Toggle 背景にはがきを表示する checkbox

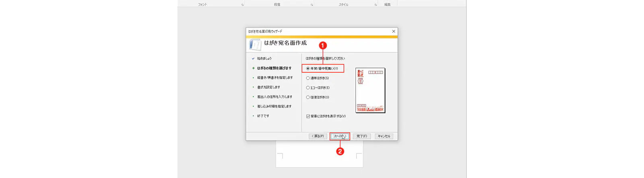point(308,117)
